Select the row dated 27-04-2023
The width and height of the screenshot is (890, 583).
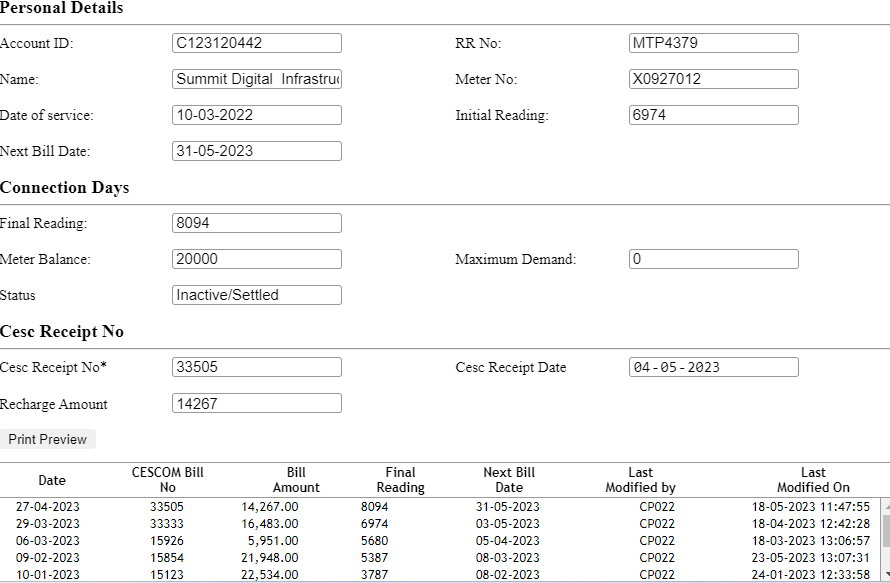click(x=440, y=507)
